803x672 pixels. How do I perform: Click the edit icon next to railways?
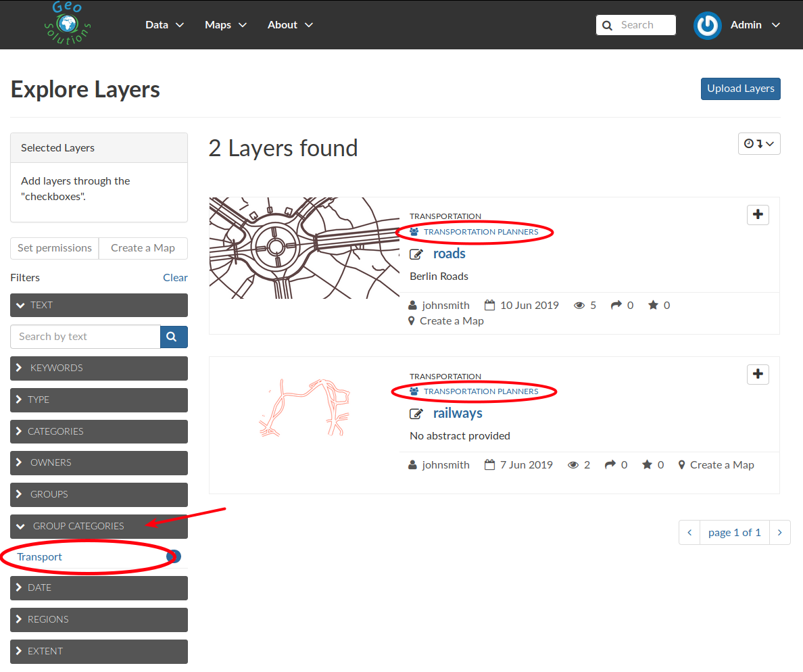(416, 414)
